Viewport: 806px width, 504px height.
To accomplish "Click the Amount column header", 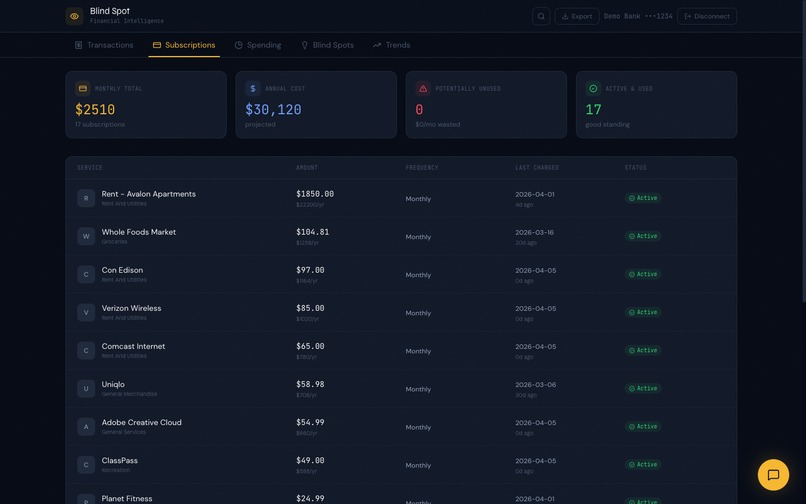I will coord(307,168).
